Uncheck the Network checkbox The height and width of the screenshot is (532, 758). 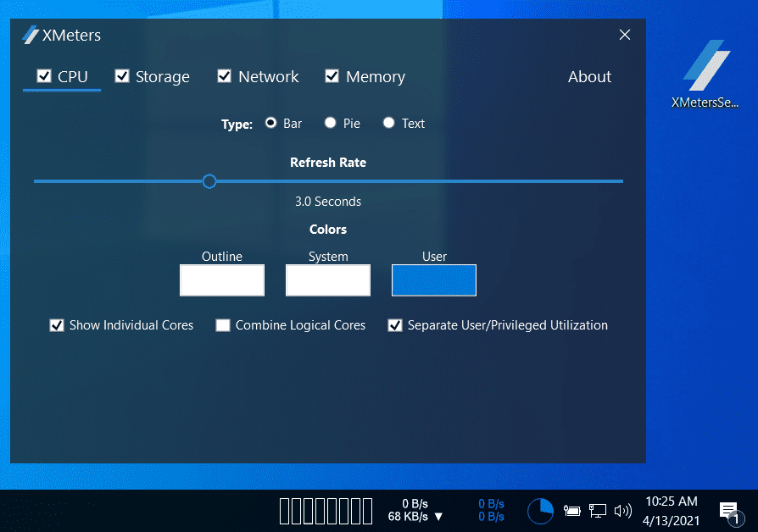pos(225,76)
